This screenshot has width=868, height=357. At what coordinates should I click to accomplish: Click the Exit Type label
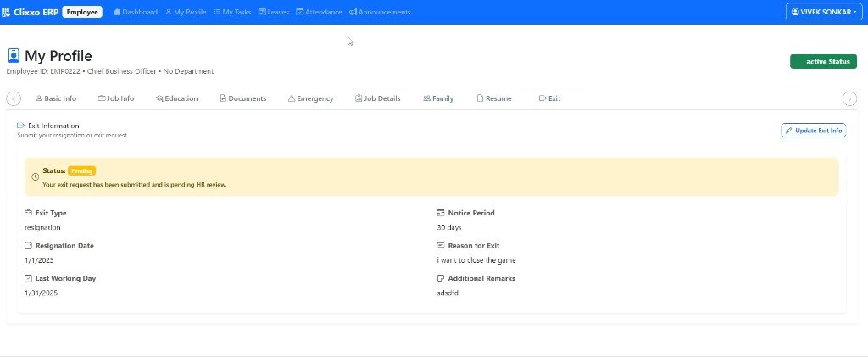(x=51, y=213)
